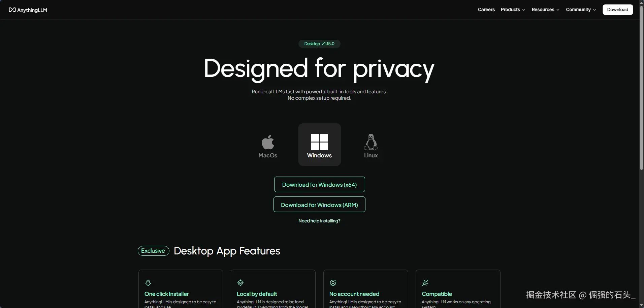644x308 pixels.
Task: Click the Desktop App Features heading
Action: [x=227, y=251]
